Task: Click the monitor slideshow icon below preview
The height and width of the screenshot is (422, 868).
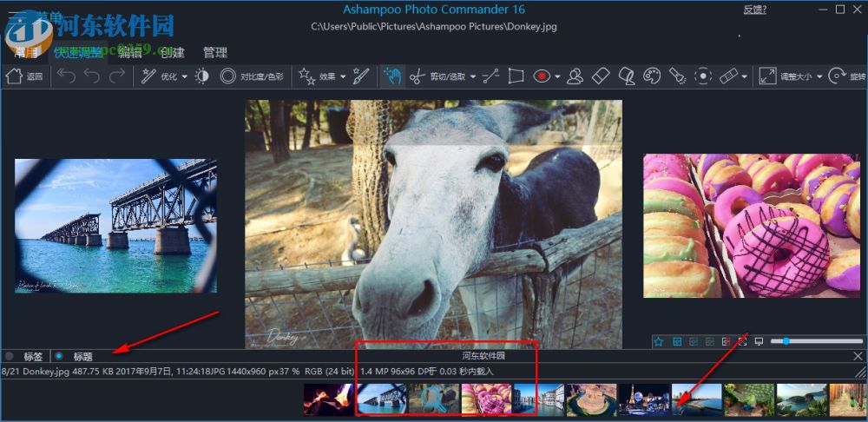Action: click(x=759, y=342)
